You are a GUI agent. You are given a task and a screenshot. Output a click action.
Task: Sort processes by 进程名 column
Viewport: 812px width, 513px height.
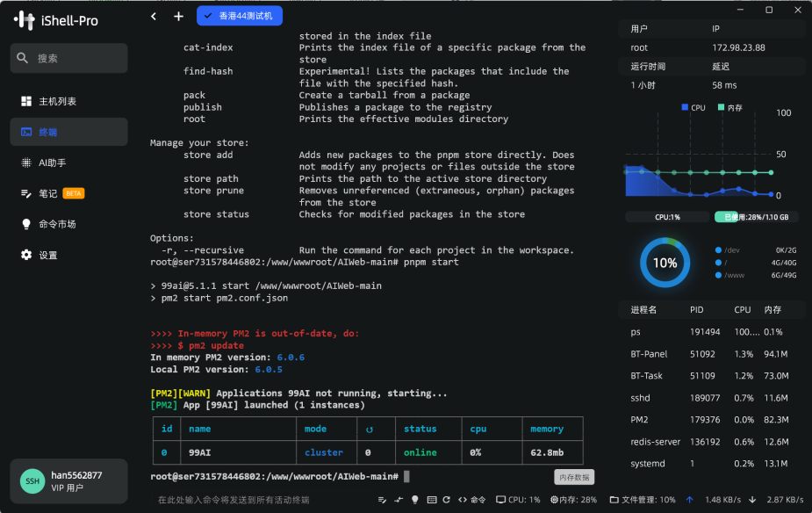pyautogui.click(x=643, y=310)
